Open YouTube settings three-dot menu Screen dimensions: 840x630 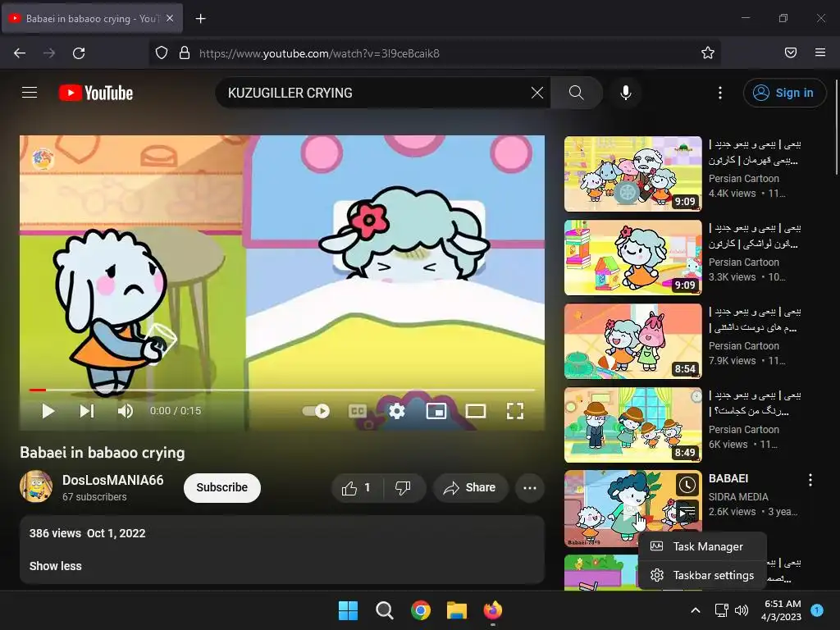coord(720,93)
